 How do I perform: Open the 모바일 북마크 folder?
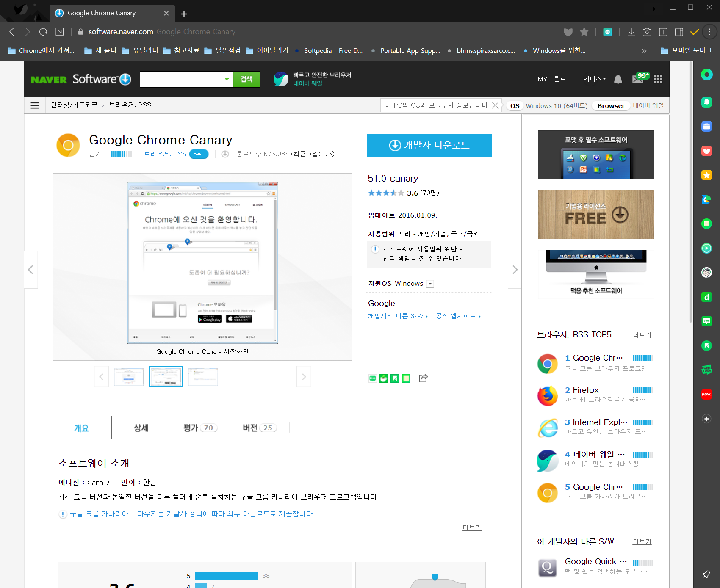point(686,51)
